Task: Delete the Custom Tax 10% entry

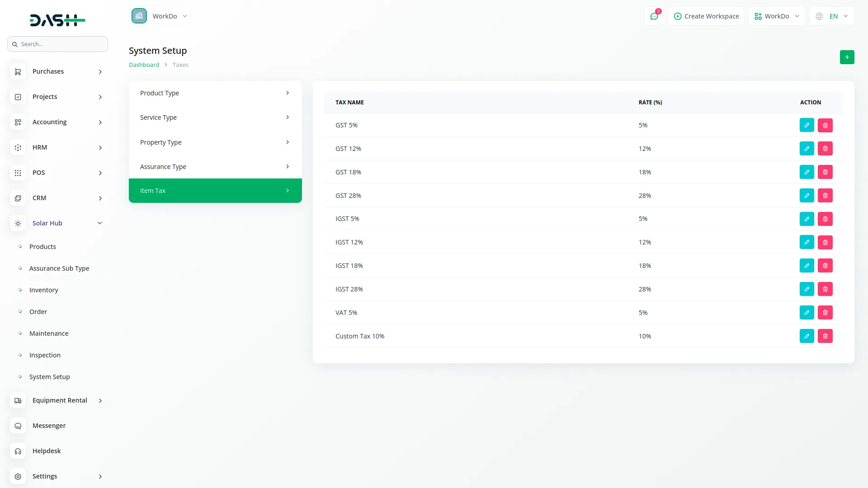Action: click(x=825, y=336)
